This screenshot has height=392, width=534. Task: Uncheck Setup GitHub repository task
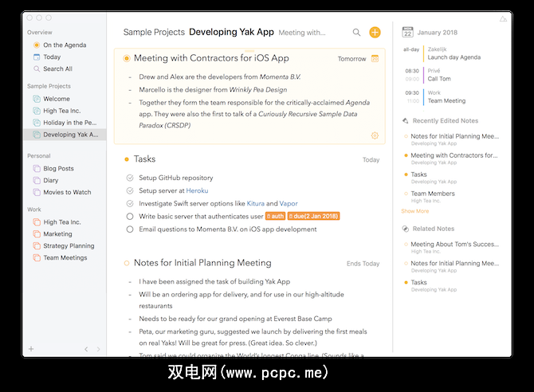(130, 178)
